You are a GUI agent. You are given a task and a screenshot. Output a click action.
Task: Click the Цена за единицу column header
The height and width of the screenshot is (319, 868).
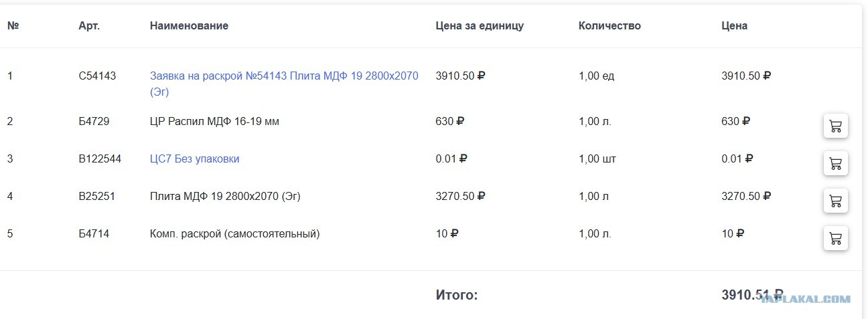click(x=480, y=25)
